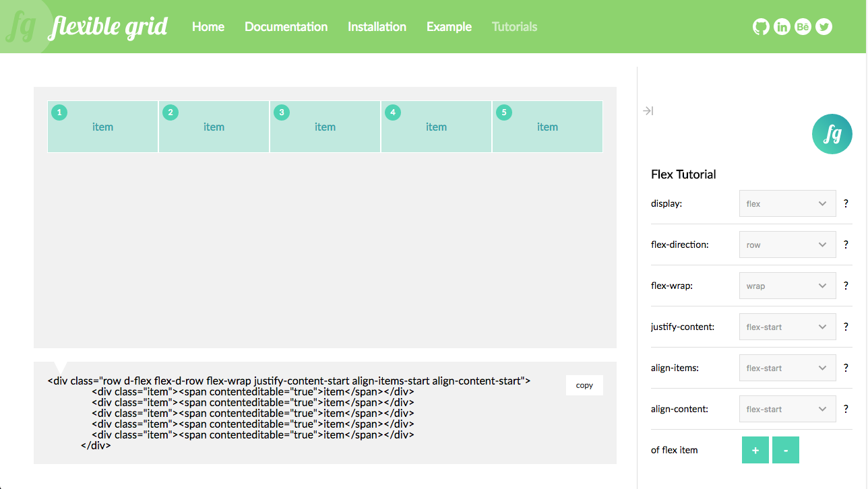
Task: Click the flex-direction: label
Action: pos(680,244)
